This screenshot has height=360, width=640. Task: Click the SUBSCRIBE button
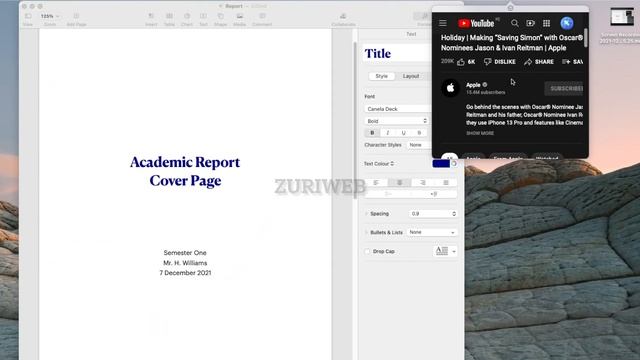coord(564,88)
